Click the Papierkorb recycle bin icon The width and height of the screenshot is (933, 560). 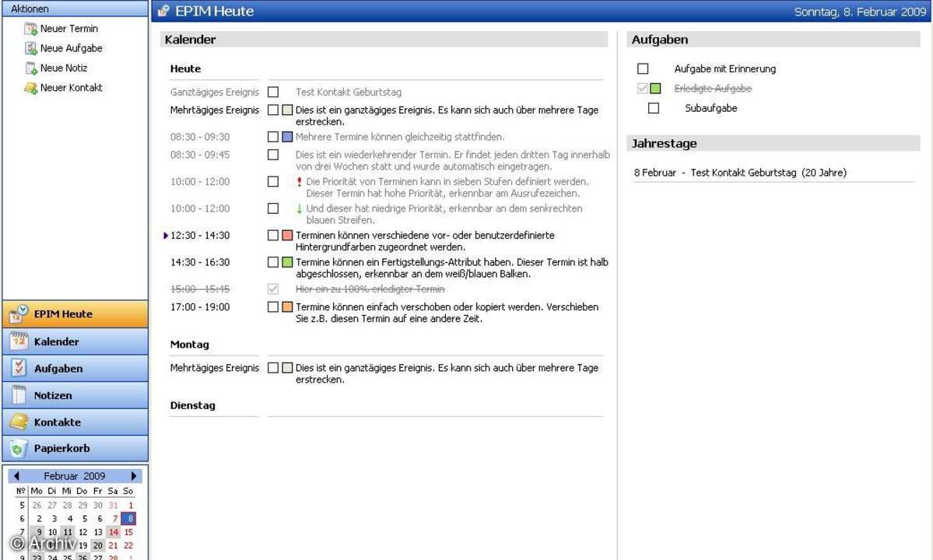click(19, 448)
